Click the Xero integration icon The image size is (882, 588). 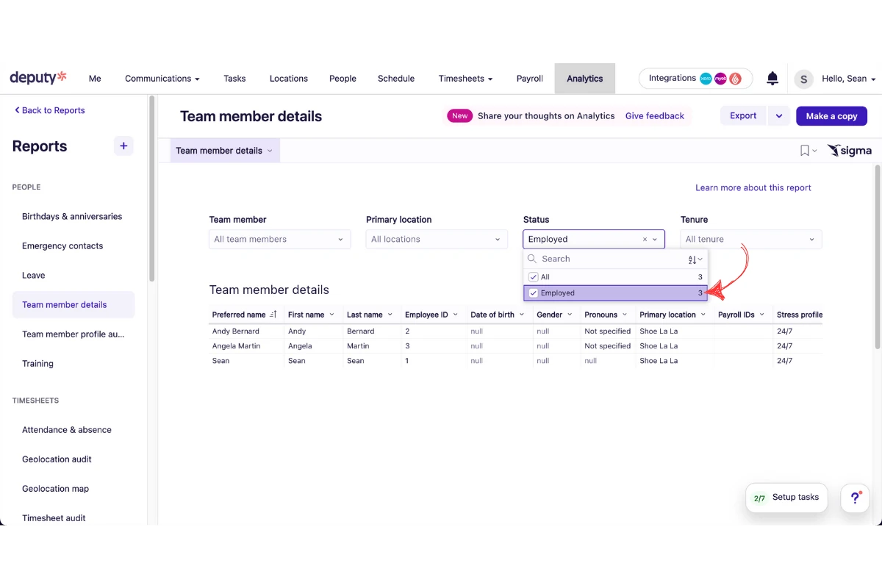point(706,79)
